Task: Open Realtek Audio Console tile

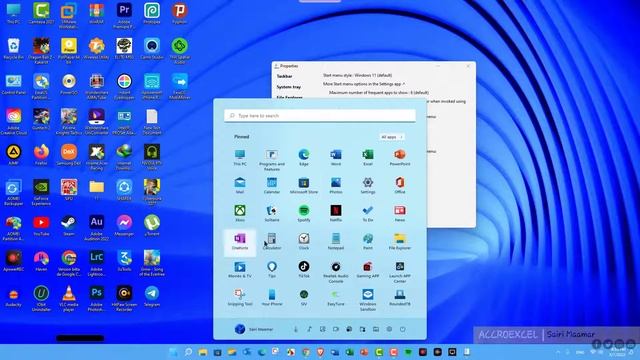Action: (x=336, y=272)
